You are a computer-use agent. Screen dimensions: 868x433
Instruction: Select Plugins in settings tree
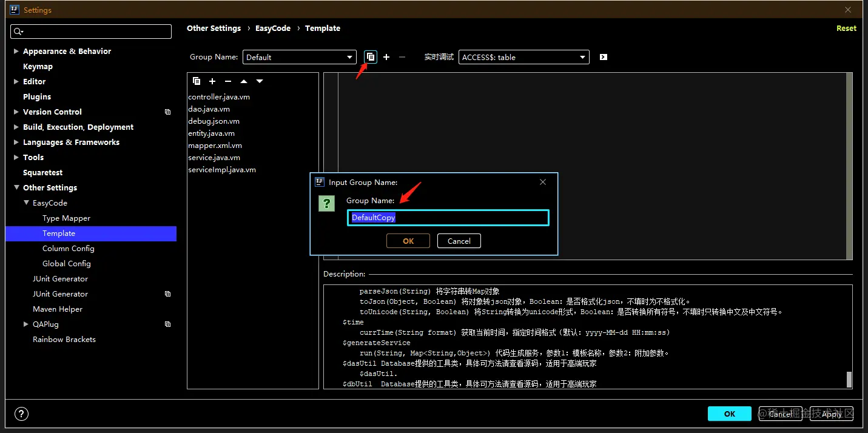37,97
